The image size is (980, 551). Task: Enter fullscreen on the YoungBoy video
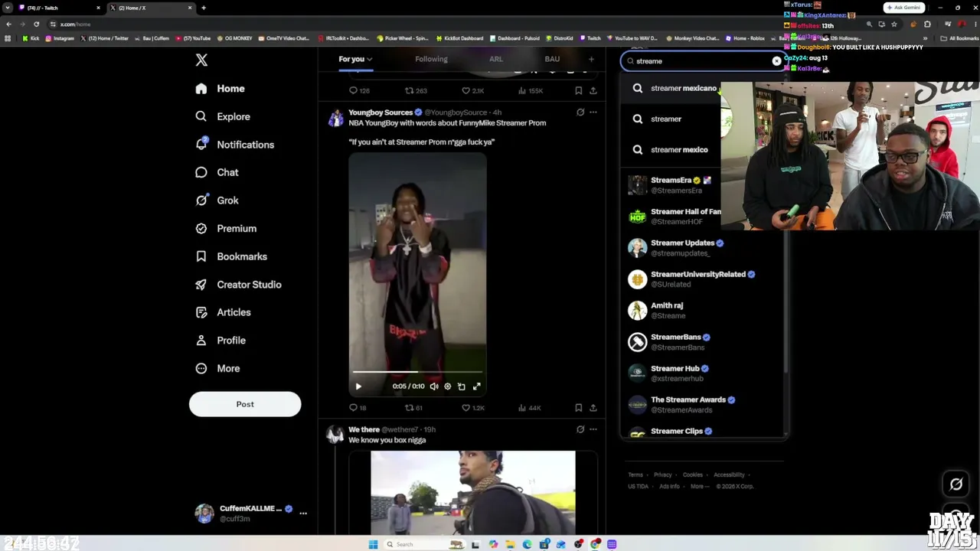[476, 386]
